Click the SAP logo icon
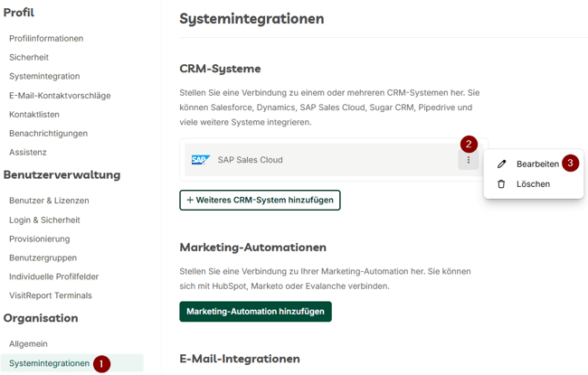This screenshot has width=588, height=375. [201, 160]
